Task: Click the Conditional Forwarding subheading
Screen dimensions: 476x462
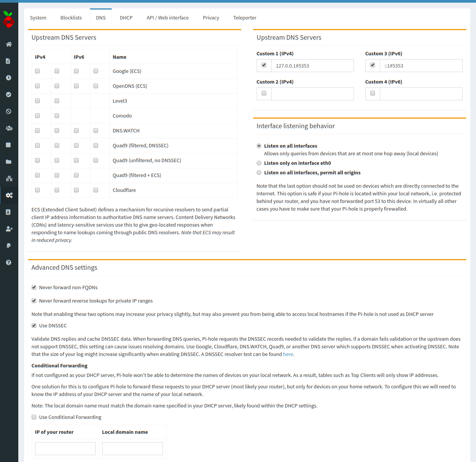Action: point(59,365)
